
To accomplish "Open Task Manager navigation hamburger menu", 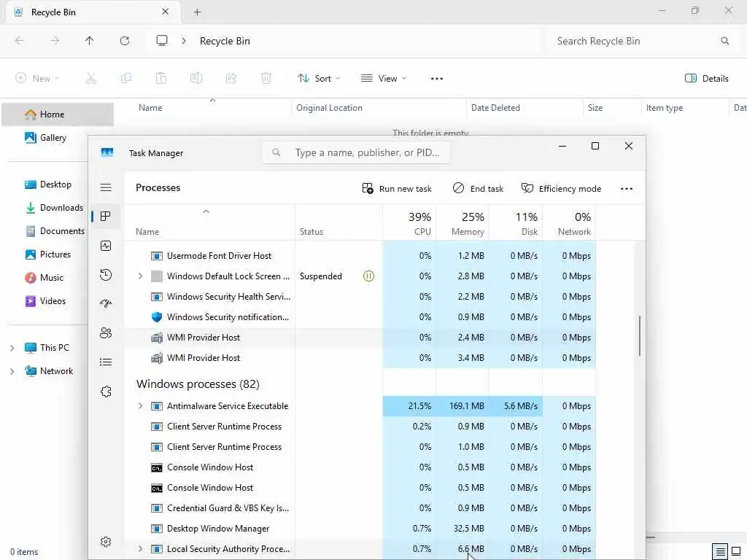I will (x=106, y=187).
